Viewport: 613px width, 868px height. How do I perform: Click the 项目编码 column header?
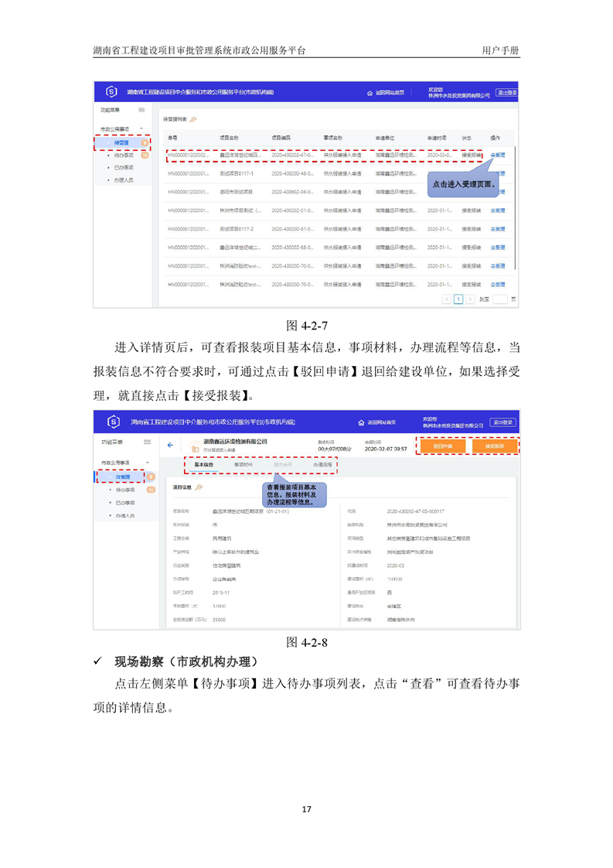[x=281, y=138]
